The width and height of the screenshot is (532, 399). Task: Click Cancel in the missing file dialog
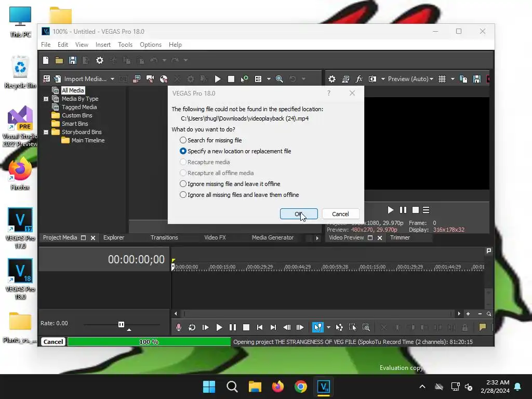340,214
